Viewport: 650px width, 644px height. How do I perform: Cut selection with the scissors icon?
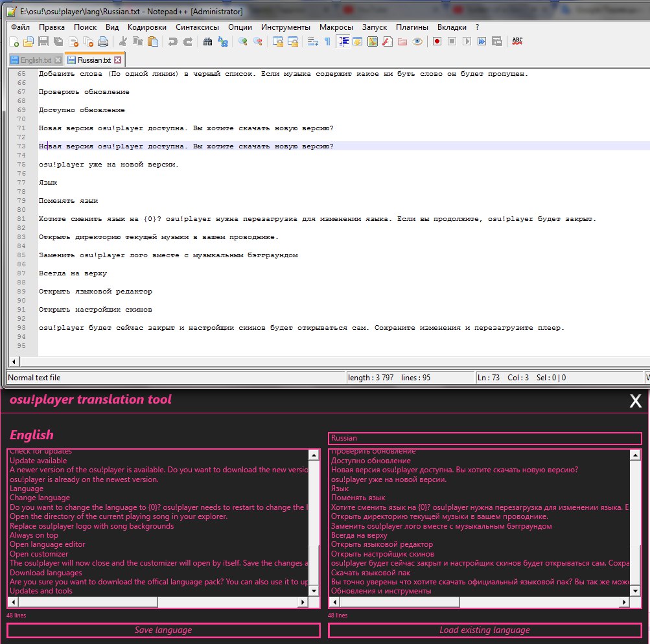pos(122,41)
